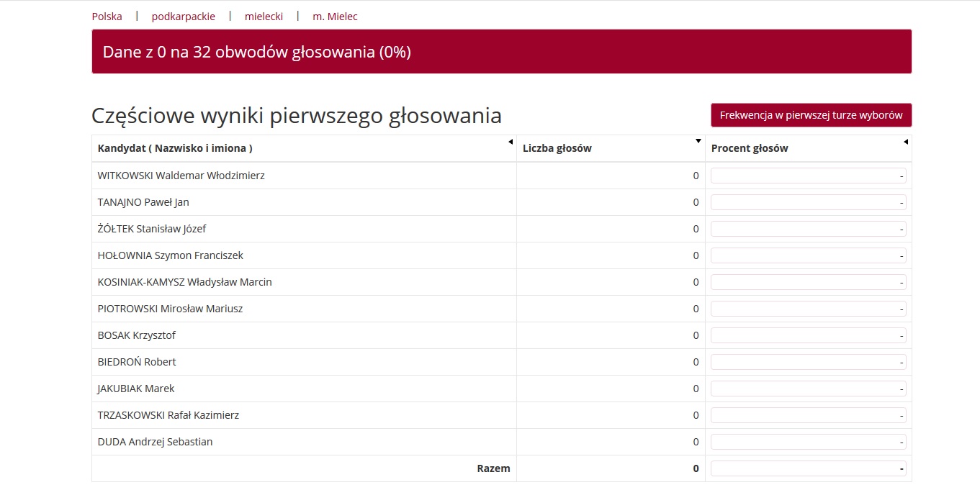Open the podkarpackie breadcrumb link
Viewport: 980px width, 490px height.
[x=183, y=17]
